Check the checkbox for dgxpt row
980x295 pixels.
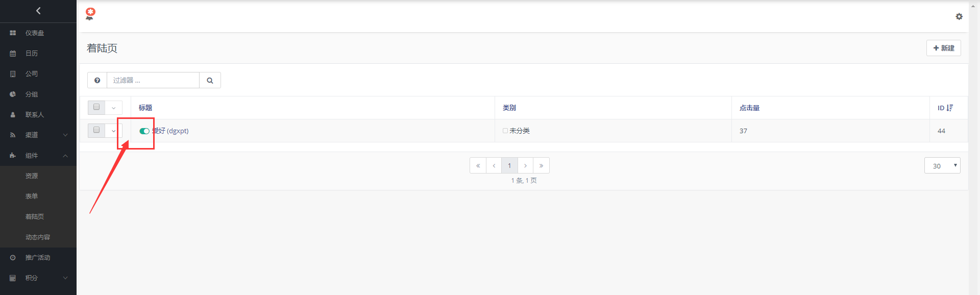(x=96, y=130)
